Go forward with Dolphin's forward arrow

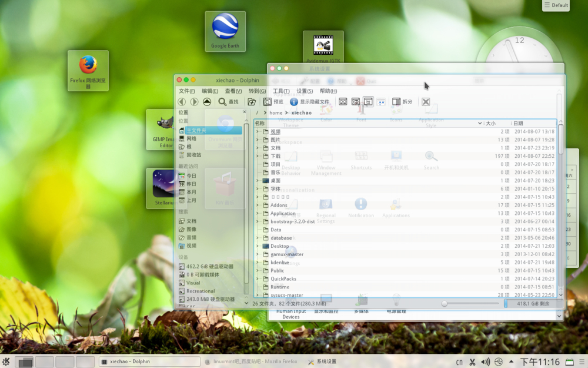click(194, 102)
